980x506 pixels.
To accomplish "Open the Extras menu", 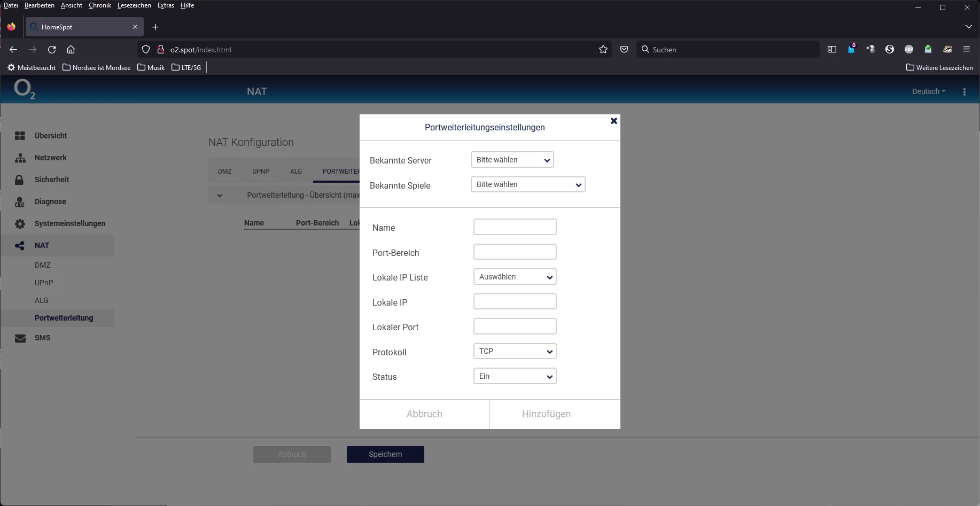I will coord(166,5).
